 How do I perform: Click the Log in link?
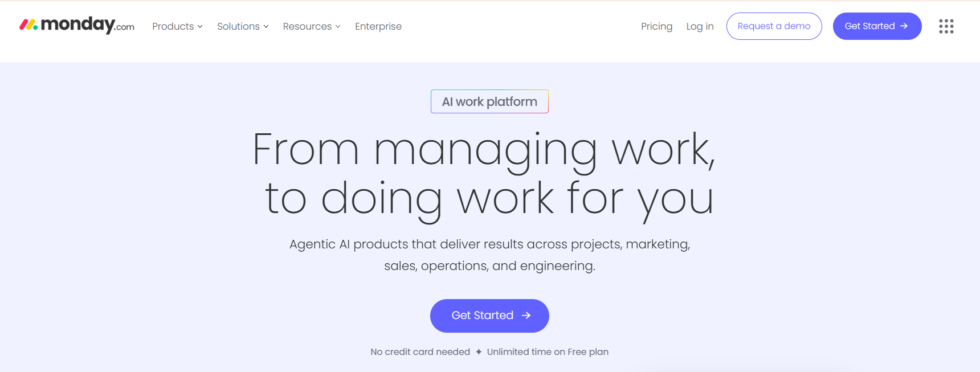coord(700,27)
